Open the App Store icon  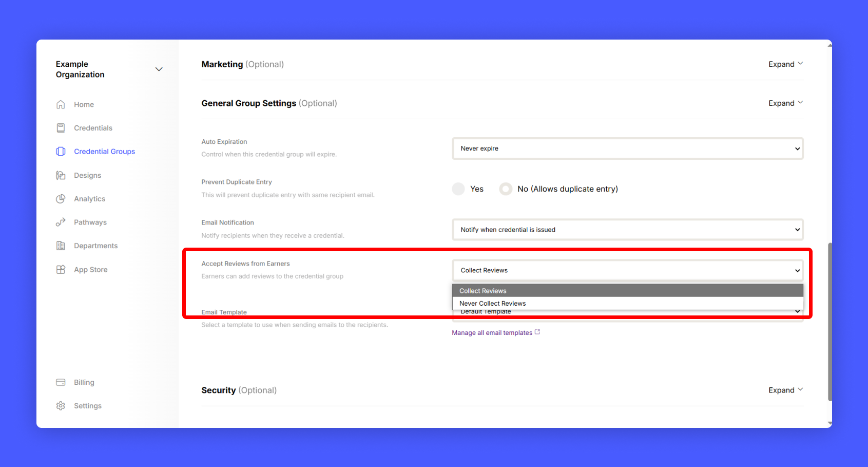(x=61, y=270)
